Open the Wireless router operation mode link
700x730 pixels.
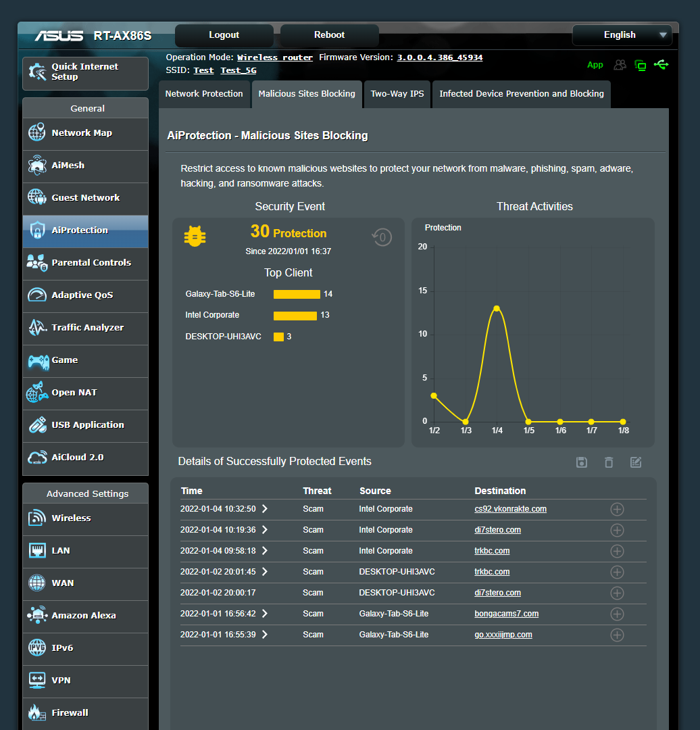coord(274,57)
